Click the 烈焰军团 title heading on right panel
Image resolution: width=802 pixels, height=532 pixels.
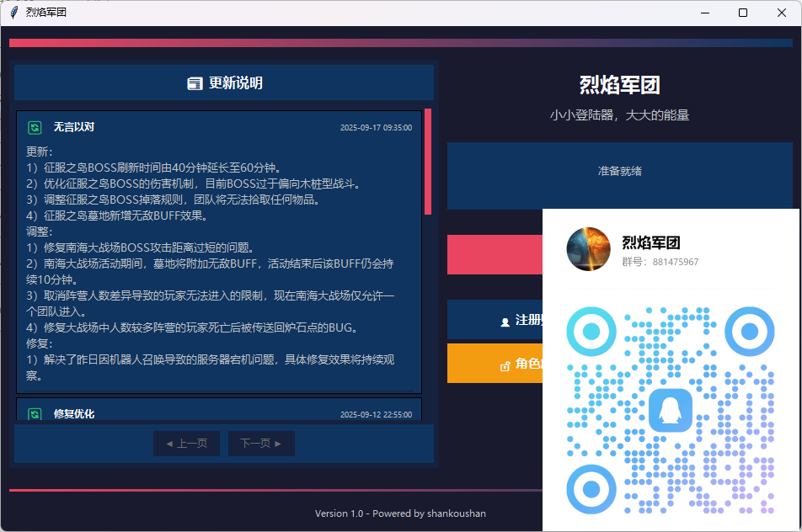(x=619, y=85)
